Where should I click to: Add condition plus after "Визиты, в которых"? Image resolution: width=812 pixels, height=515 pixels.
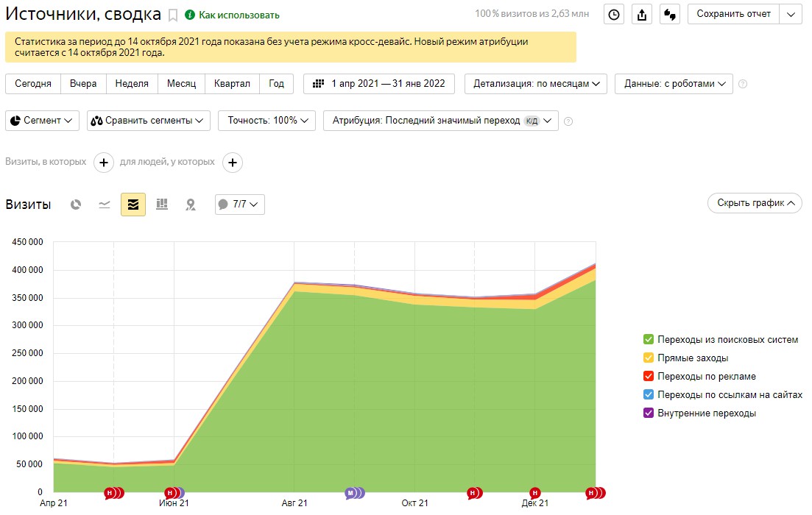click(x=104, y=163)
